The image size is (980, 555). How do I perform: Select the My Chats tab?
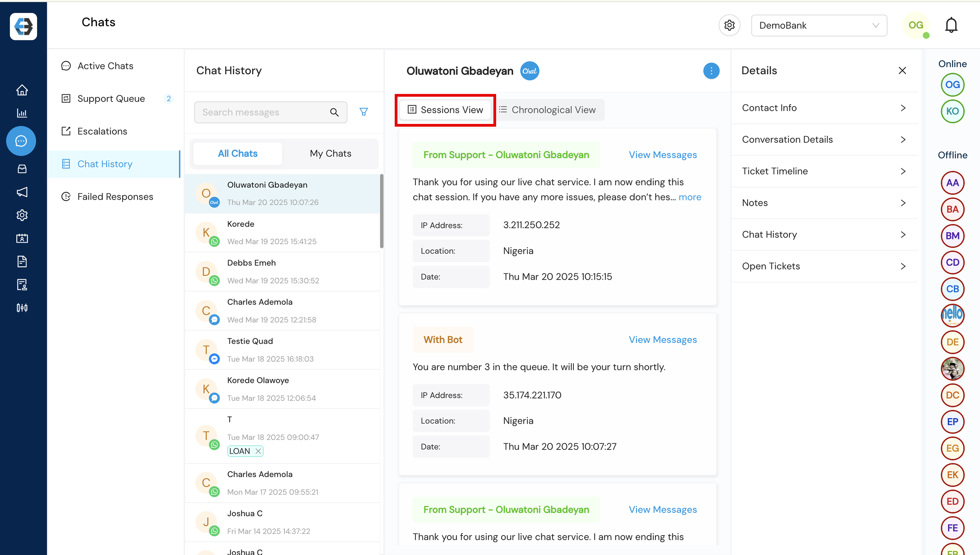[x=330, y=153]
